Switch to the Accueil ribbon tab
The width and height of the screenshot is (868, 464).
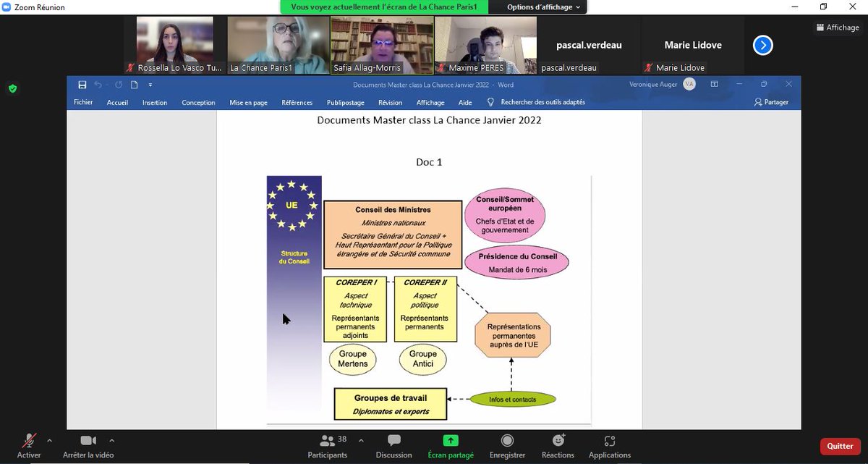coord(117,102)
